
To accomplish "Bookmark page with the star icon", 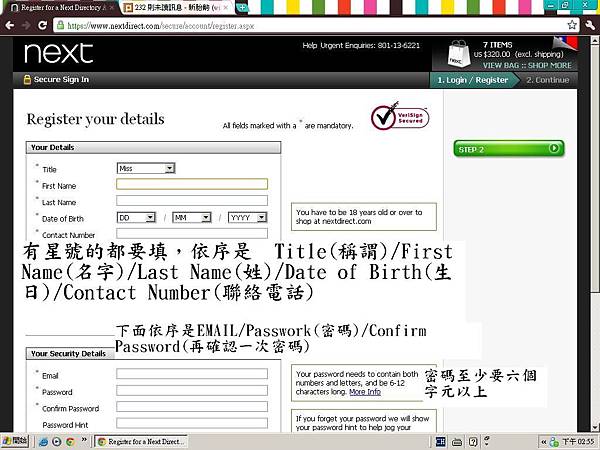I will tap(572, 25).
